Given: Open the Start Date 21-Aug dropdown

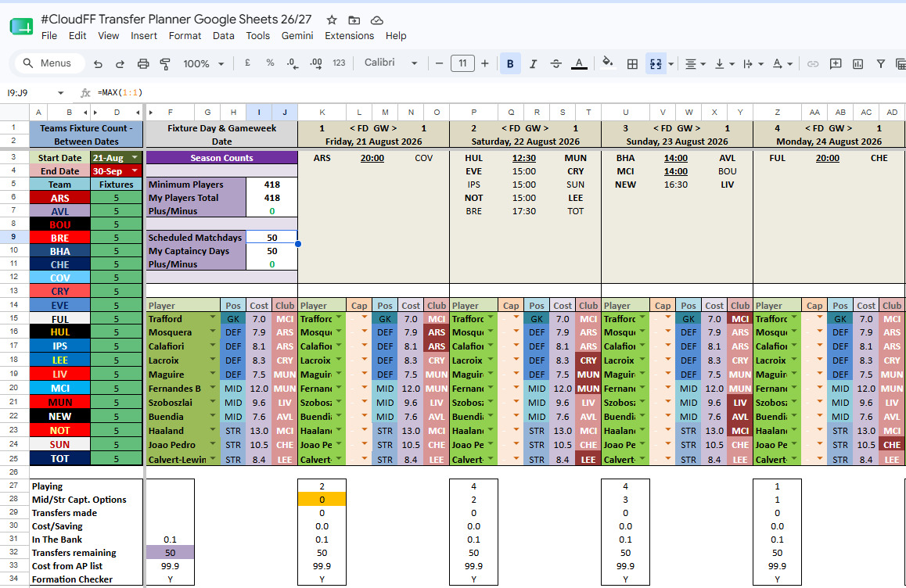Looking at the screenshot, I should pyautogui.click(x=135, y=158).
